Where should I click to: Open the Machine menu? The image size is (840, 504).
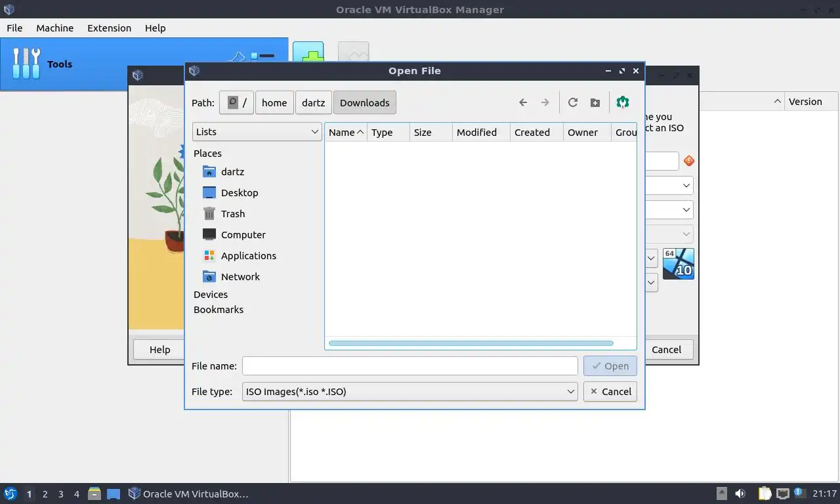pyautogui.click(x=54, y=28)
